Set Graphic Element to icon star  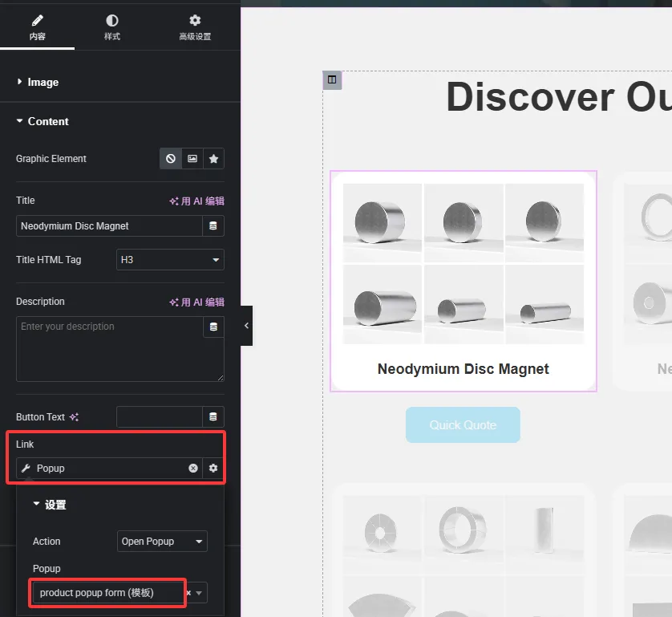point(213,159)
